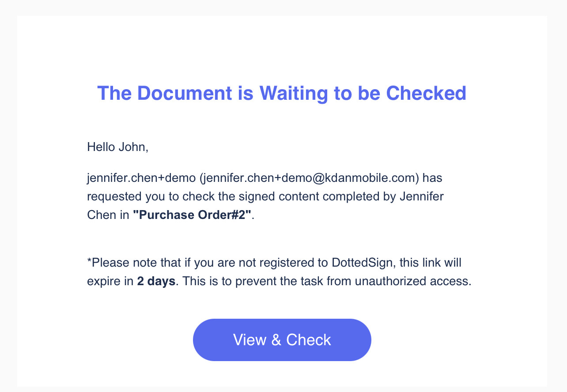Click the word "Checked" in the heading
The image size is (567, 392).
pos(426,93)
